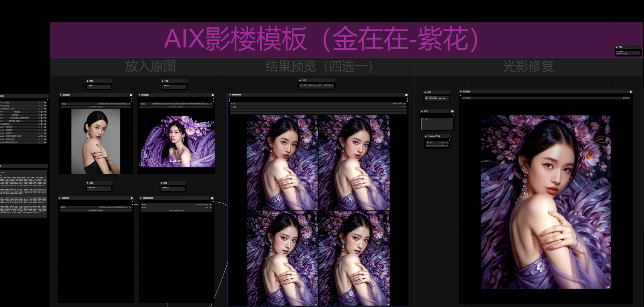Click choose file to upload in the mask load node
Screen dimensions: 644x307
(176, 211)
